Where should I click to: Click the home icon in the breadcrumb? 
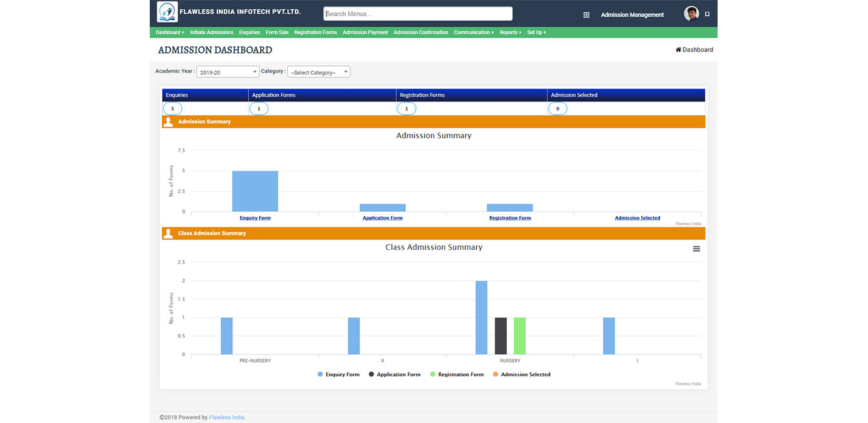(x=678, y=50)
